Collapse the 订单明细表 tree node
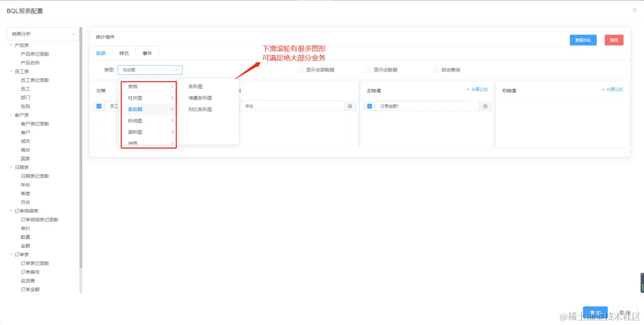The image size is (644, 325). [x=11, y=211]
